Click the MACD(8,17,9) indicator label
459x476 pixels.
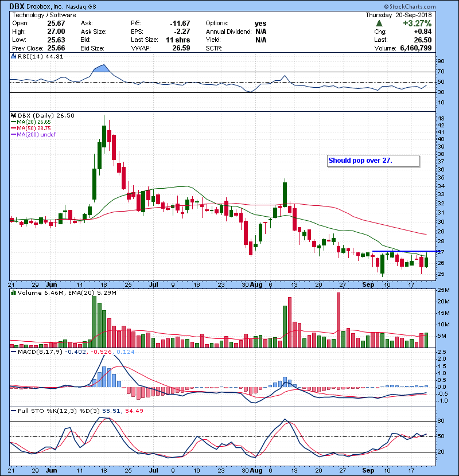point(40,352)
